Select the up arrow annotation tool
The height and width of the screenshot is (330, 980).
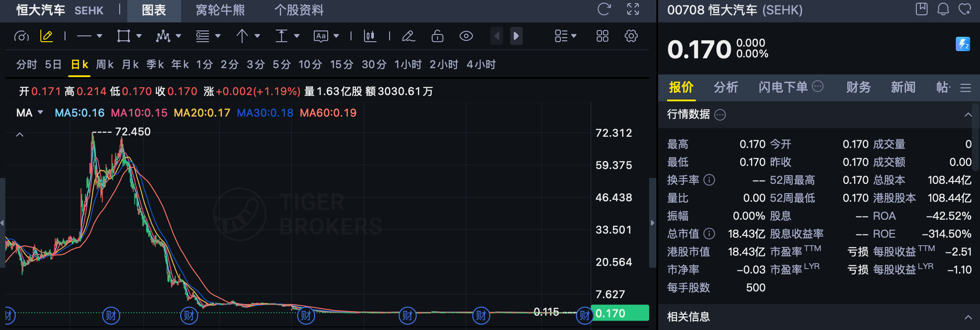[x=242, y=36]
